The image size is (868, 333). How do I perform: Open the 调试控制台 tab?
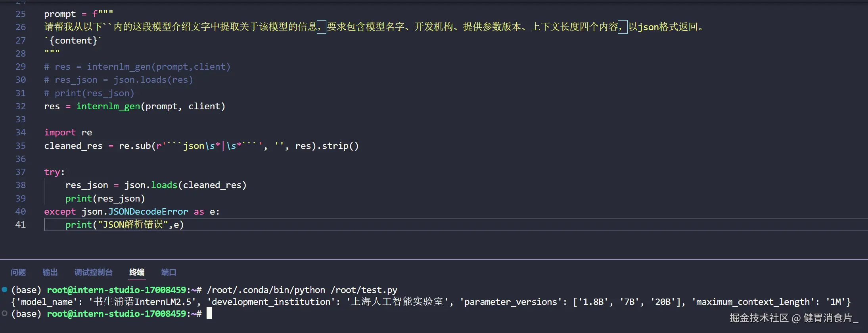94,272
